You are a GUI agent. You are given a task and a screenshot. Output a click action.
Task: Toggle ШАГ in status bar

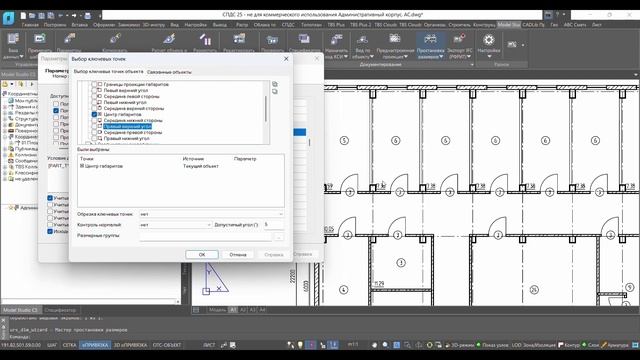click(x=52, y=345)
